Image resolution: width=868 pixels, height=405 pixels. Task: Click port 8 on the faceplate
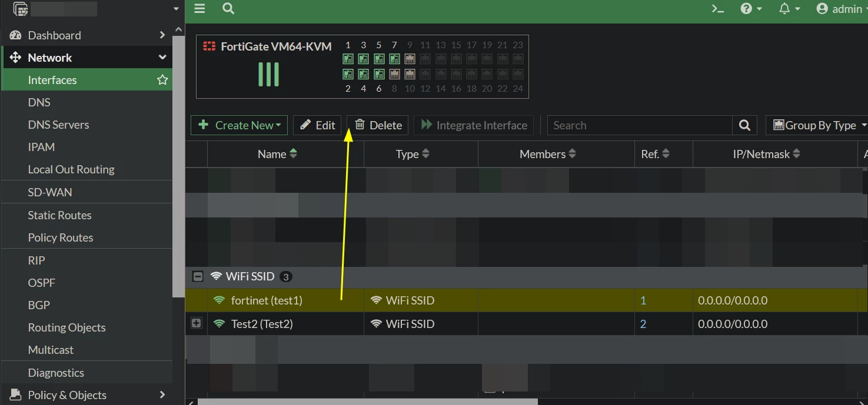pyautogui.click(x=394, y=74)
